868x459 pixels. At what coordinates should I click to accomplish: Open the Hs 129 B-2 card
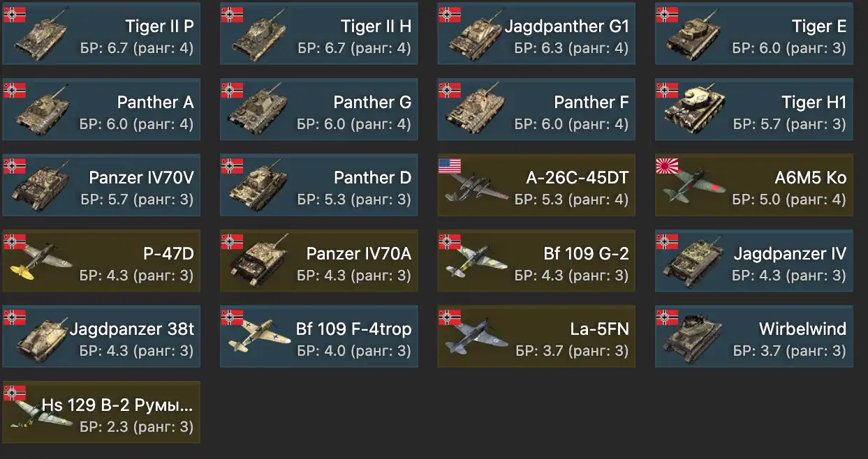(101, 412)
